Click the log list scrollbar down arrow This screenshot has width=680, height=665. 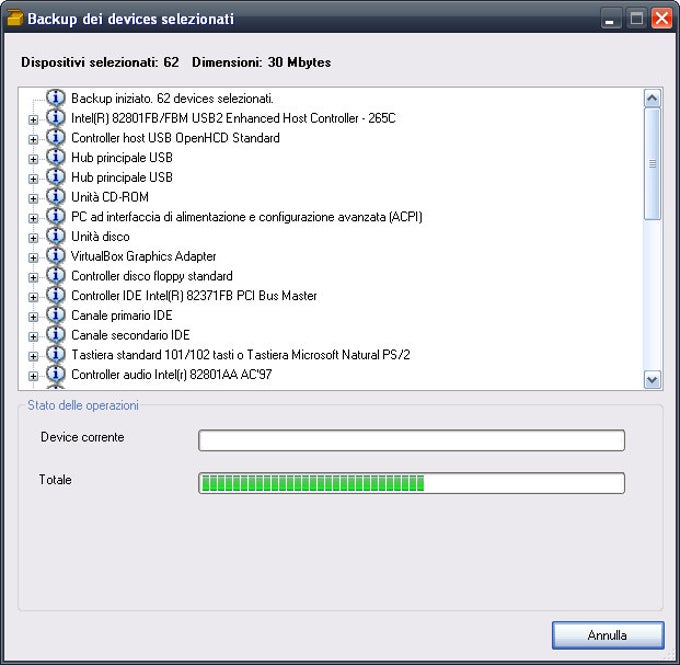click(x=652, y=380)
